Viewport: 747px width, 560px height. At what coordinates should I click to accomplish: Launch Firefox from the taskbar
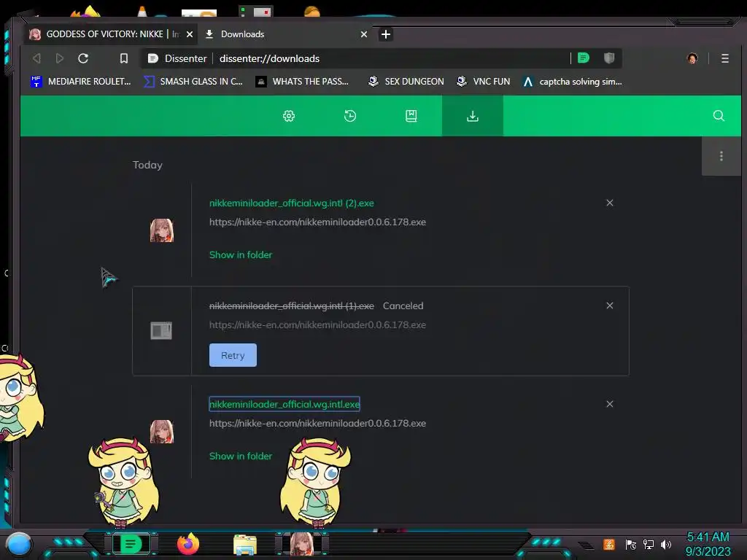(188, 544)
